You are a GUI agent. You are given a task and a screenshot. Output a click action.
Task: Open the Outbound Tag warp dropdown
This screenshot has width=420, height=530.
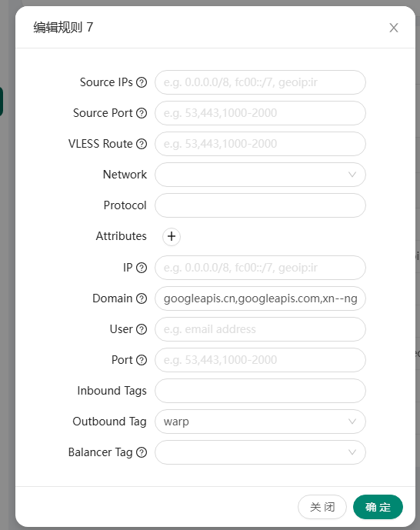click(260, 422)
